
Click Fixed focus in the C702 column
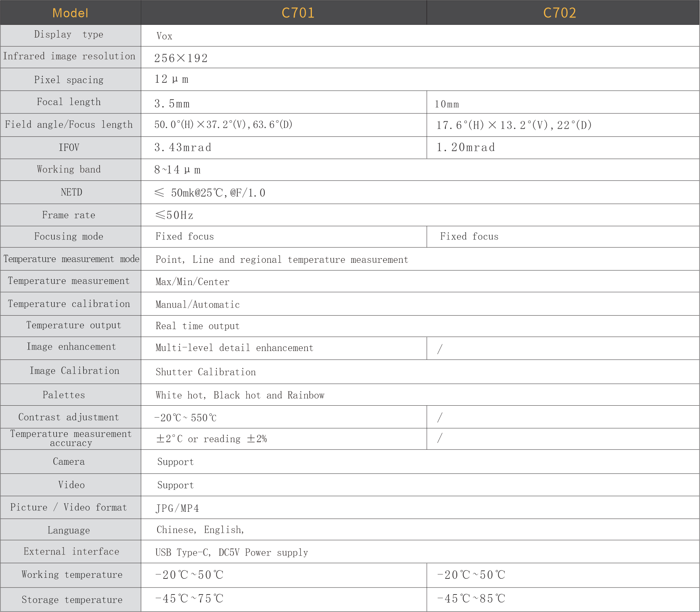pyautogui.click(x=469, y=237)
